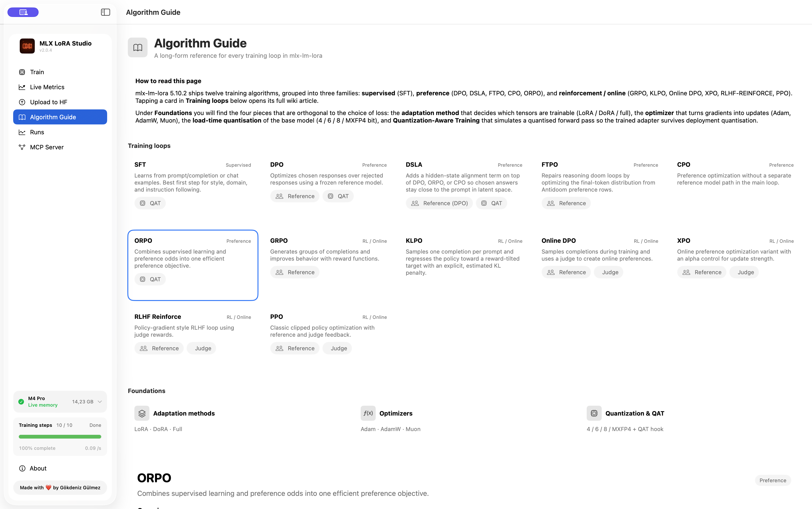The height and width of the screenshot is (509, 812).
Task: Toggle the sidebar with the panel icon
Action: [x=105, y=12]
